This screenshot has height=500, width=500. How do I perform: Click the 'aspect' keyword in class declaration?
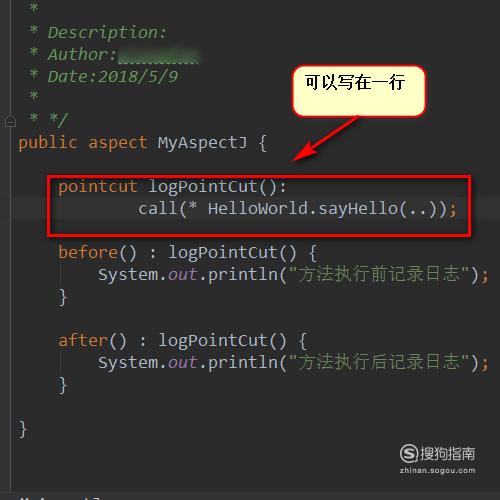point(117,143)
